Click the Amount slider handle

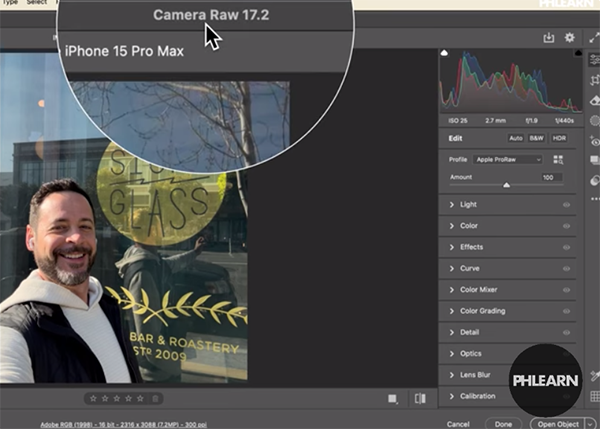click(506, 185)
